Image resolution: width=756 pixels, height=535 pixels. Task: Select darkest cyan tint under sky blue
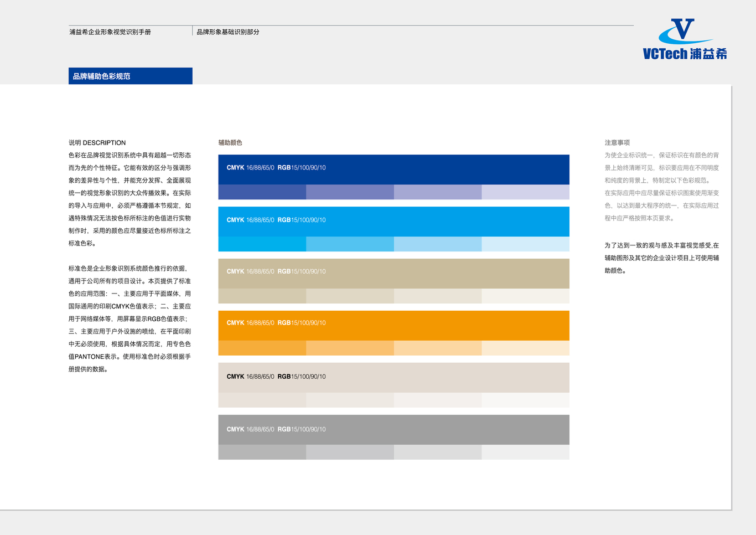262,244
